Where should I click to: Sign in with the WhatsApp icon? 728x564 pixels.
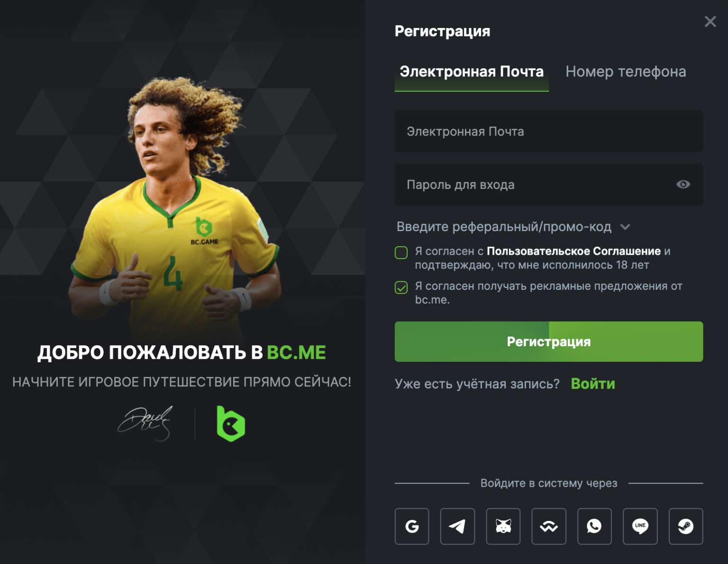[x=594, y=526]
